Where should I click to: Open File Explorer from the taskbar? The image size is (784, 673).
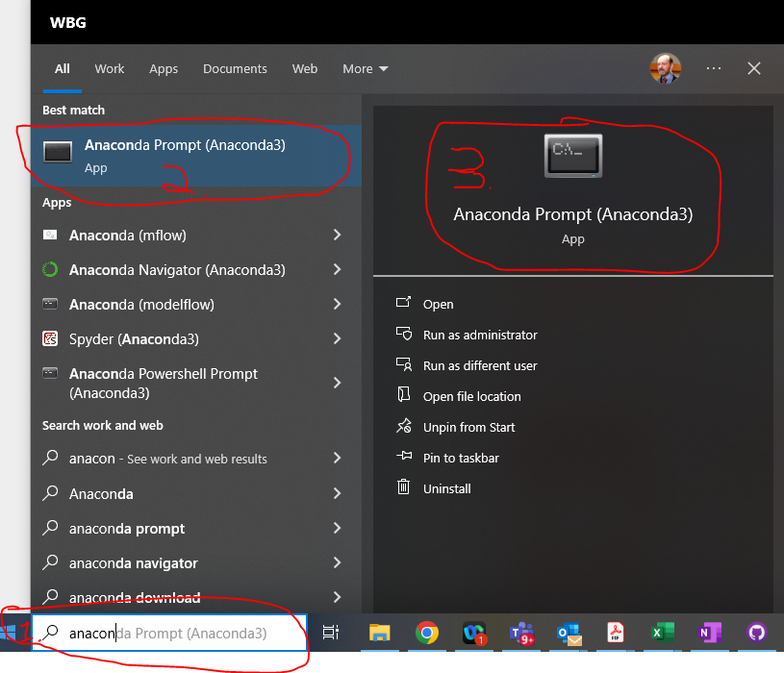[x=380, y=633]
